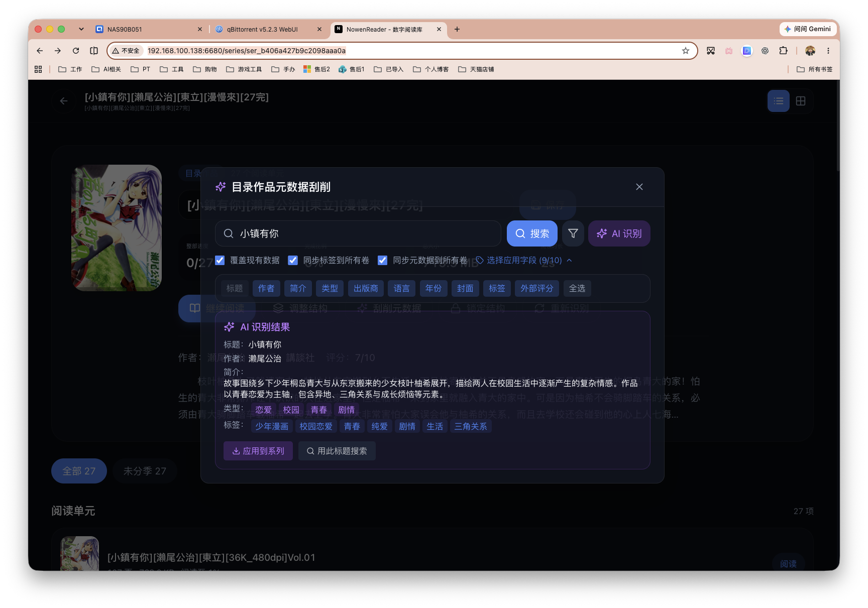
Task: Open the browser profile avatar
Action: click(x=810, y=51)
